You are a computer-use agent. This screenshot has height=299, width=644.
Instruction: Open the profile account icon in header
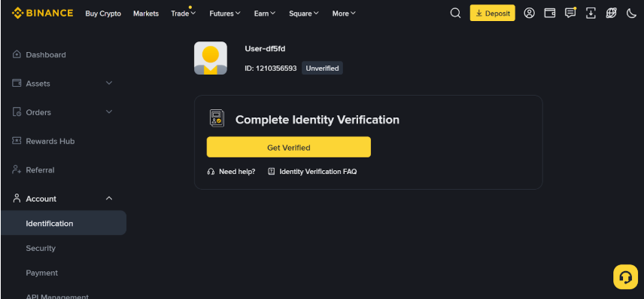pos(529,13)
